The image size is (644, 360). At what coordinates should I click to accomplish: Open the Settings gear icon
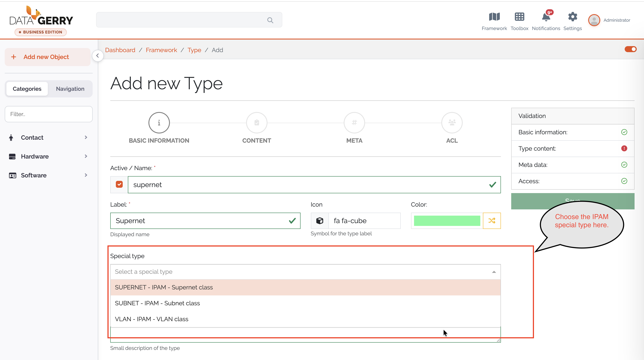[573, 17]
